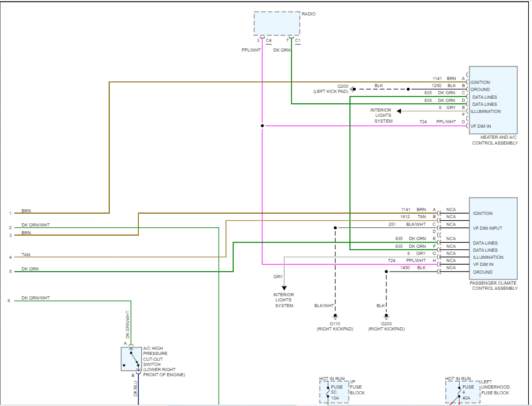The image size is (532, 406).
Task: Select the 1450 BLK wire label
Action: pos(413,268)
